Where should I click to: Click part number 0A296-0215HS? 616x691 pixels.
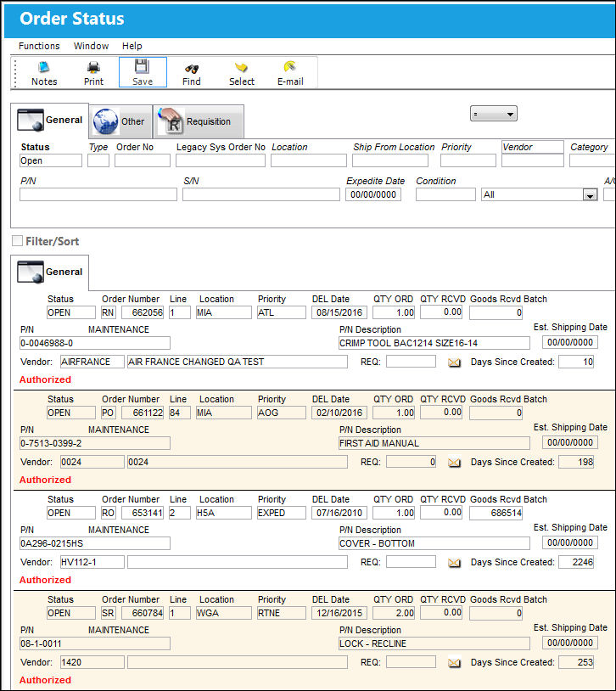pos(95,543)
